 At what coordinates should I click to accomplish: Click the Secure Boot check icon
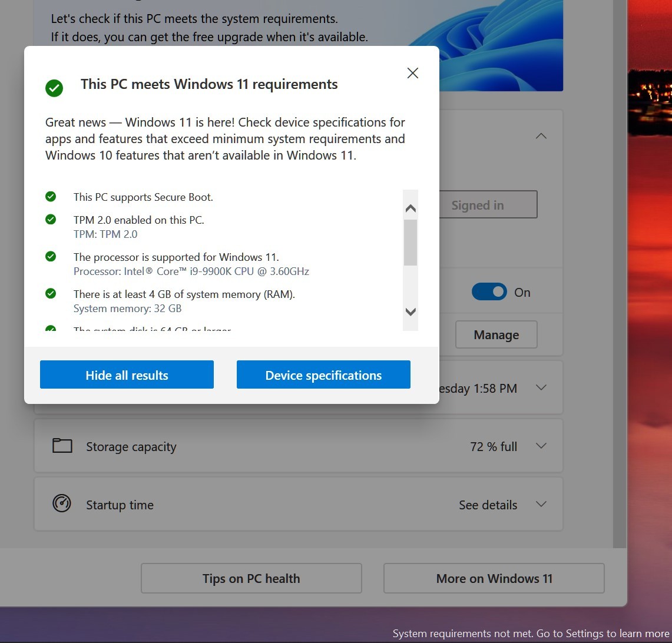(51, 196)
